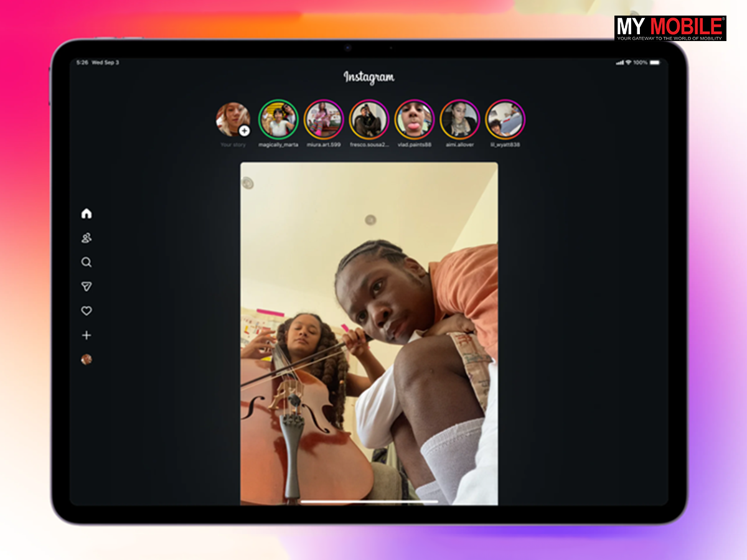The height and width of the screenshot is (560, 747).
Task: View magically_marta's green-ringed story
Action: coord(278,119)
